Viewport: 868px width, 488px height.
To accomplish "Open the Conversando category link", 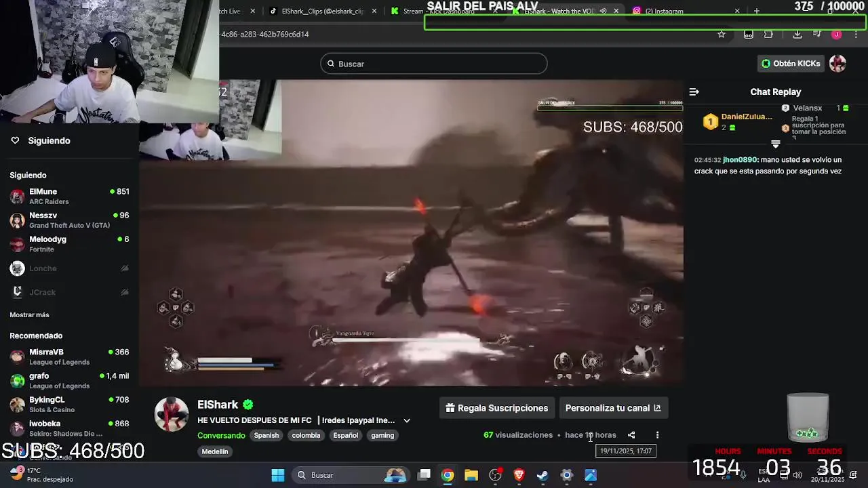I will pyautogui.click(x=221, y=435).
